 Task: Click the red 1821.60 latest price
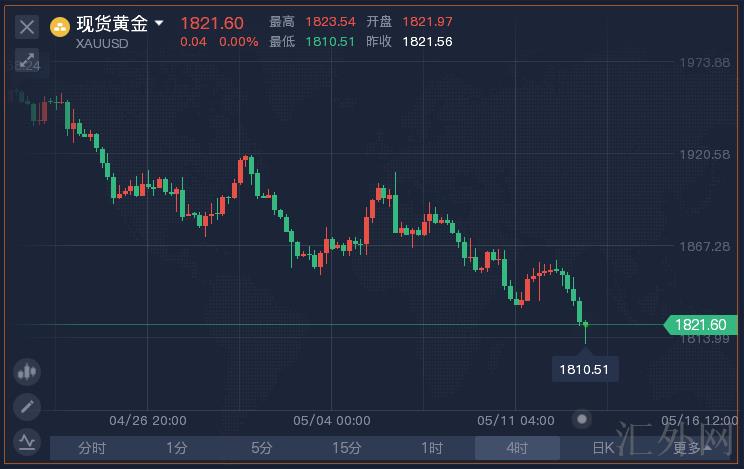coord(212,23)
